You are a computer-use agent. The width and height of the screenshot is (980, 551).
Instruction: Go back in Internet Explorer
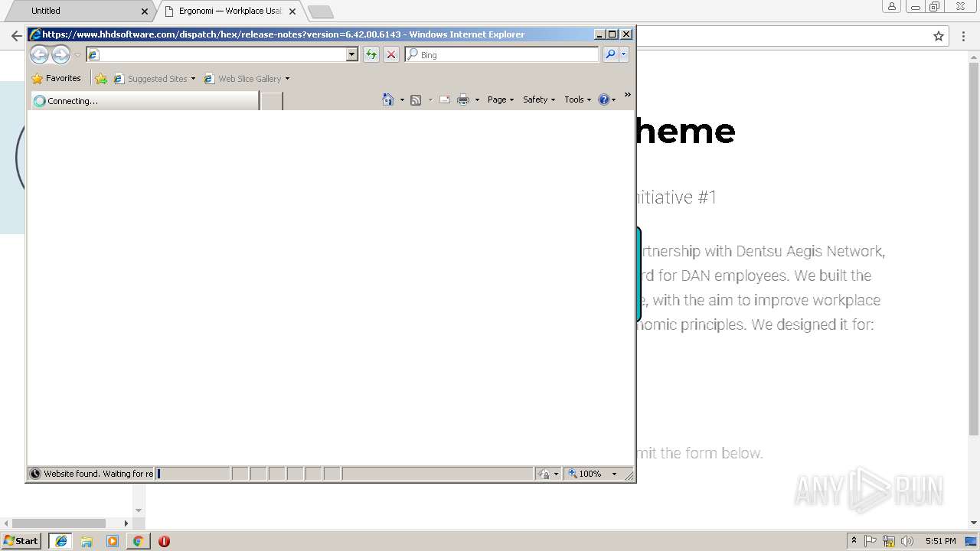(x=39, y=54)
